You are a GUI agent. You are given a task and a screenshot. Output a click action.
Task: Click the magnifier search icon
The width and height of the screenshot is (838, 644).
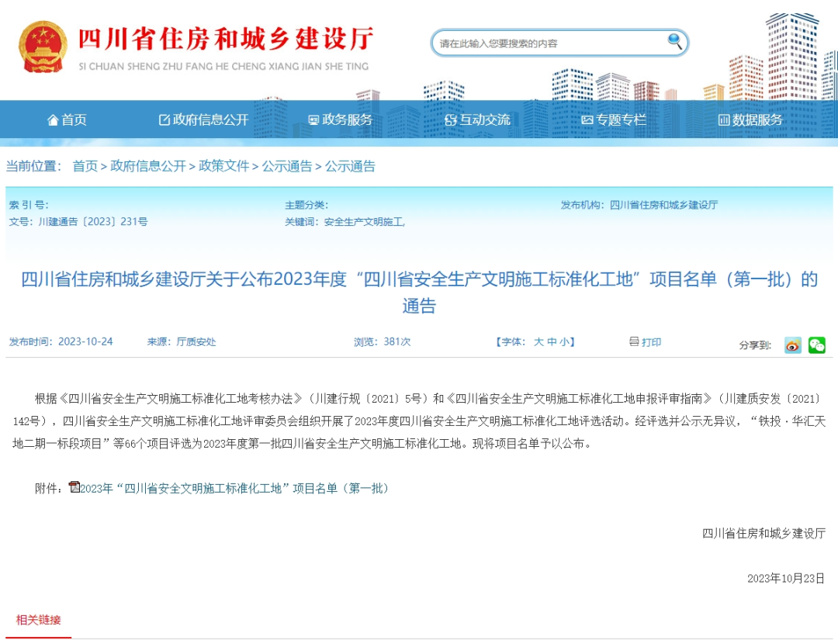coord(674,41)
